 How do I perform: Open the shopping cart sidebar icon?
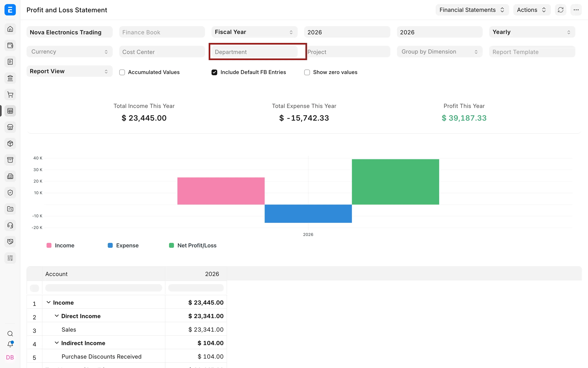[10, 94]
